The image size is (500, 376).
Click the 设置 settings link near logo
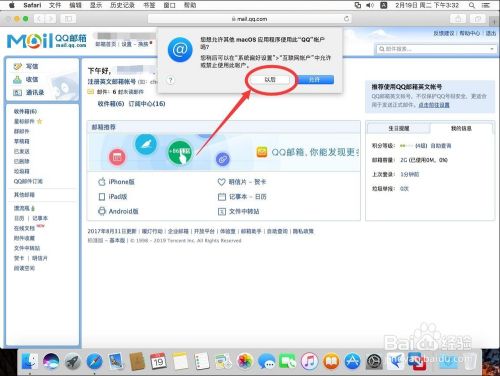pos(126,44)
